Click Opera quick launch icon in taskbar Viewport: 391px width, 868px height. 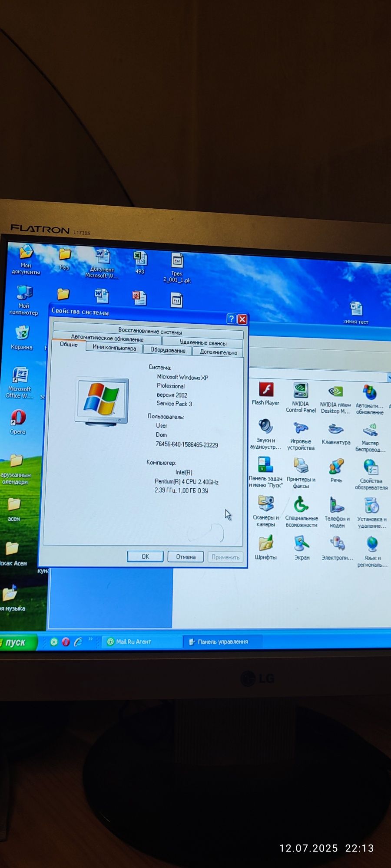pyautogui.click(x=66, y=642)
